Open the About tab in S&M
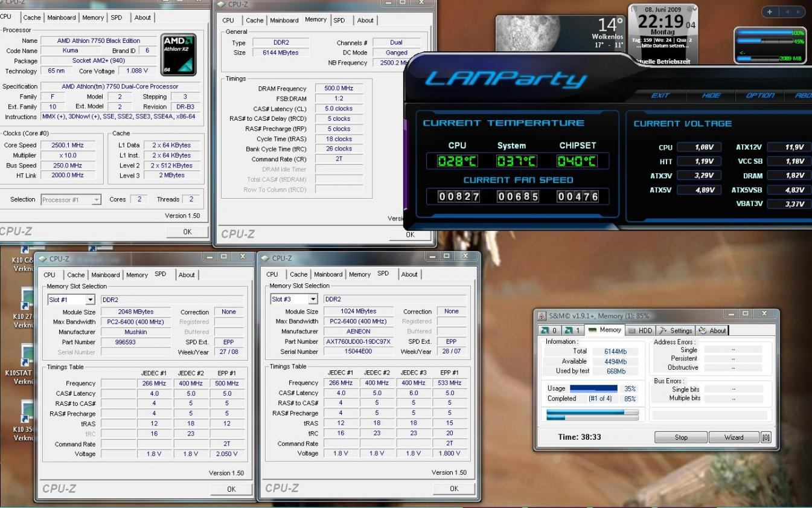Image resolution: width=812 pixels, height=508 pixels. [x=712, y=330]
